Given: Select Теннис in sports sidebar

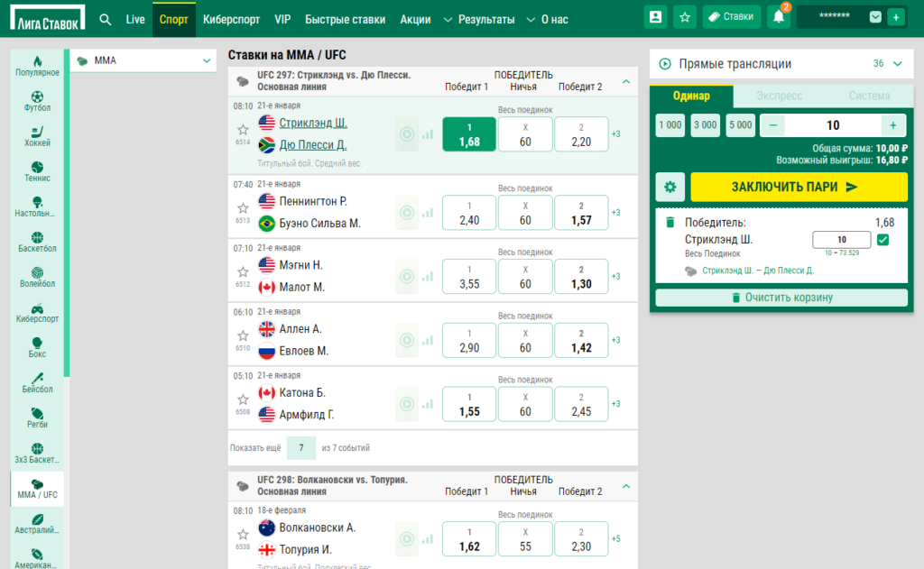Looking at the screenshot, I should tap(37, 172).
